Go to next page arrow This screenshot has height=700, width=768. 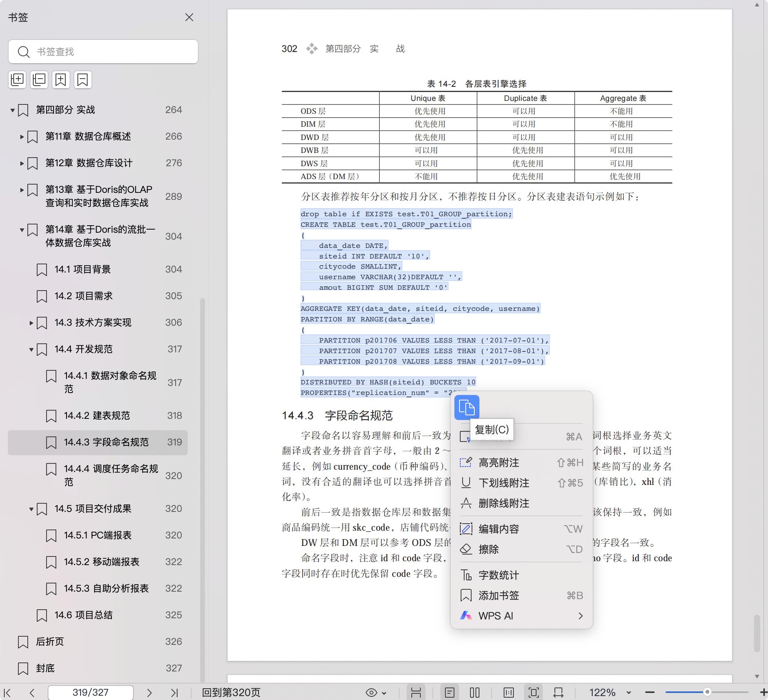[x=149, y=693]
